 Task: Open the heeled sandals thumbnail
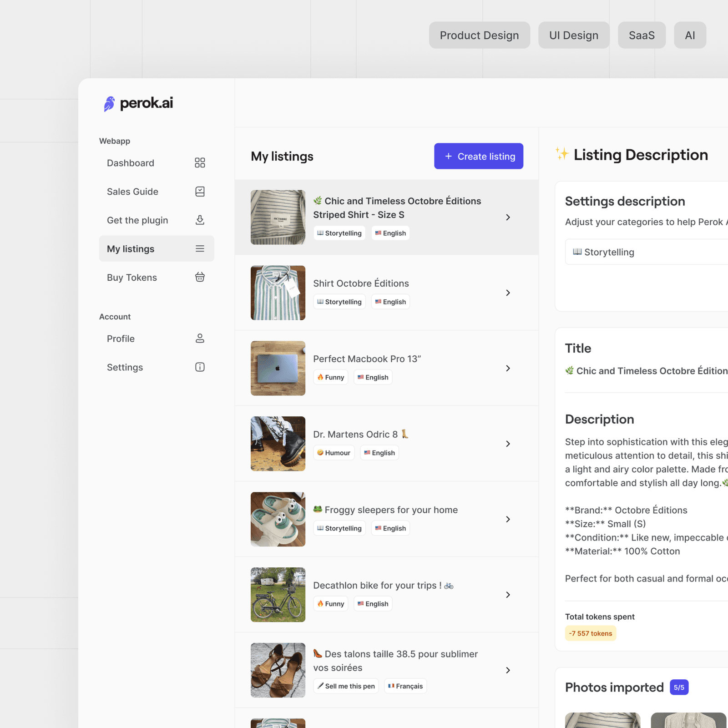278,671
